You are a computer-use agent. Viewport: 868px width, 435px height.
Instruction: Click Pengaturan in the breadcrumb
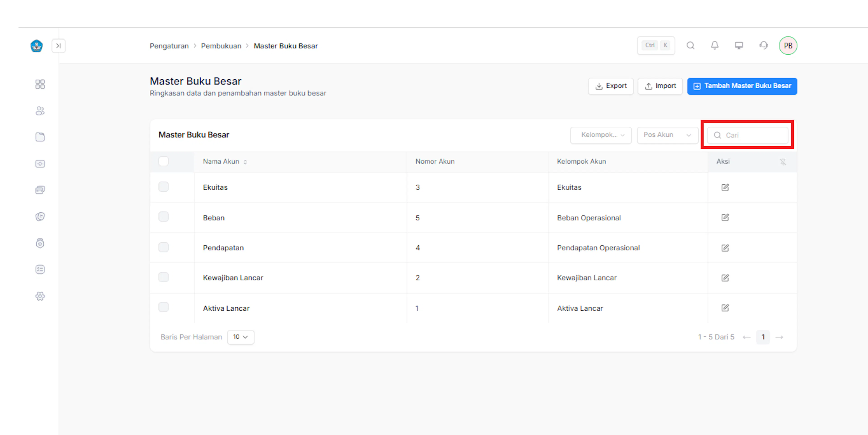coord(169,46)
